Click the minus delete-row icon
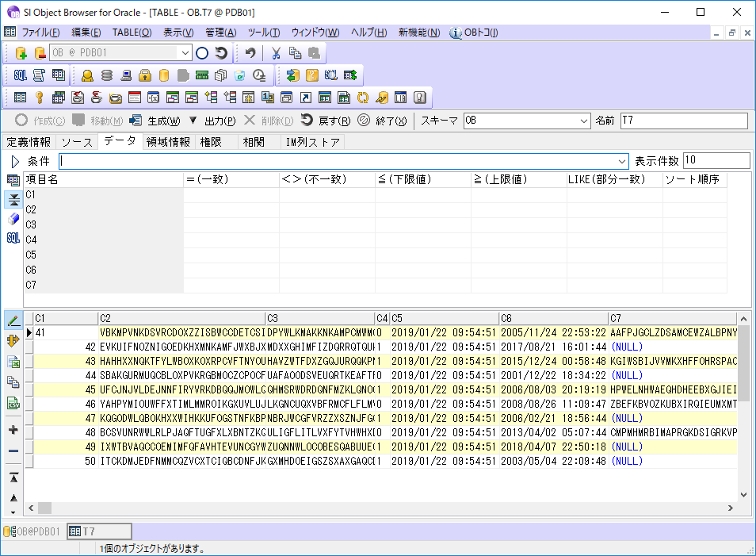The height and width of the screenshot is (556, 756). pyautogui.click(x=13, y=451)
